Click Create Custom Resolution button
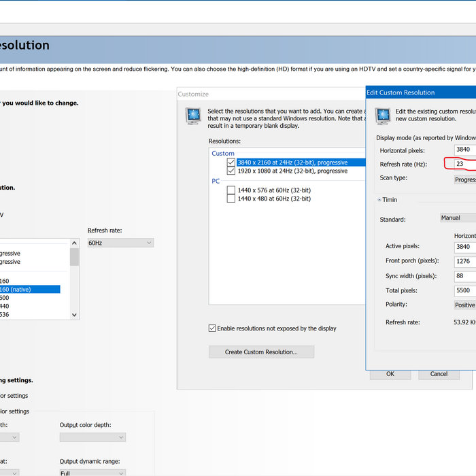Viewport: 476px width, 476px height. (x=261, y=352)
